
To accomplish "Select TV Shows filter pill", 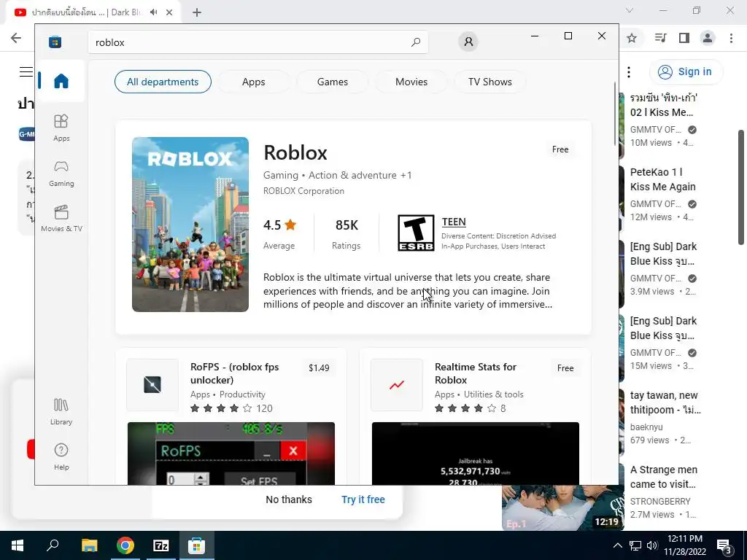I will pos(489,82).
